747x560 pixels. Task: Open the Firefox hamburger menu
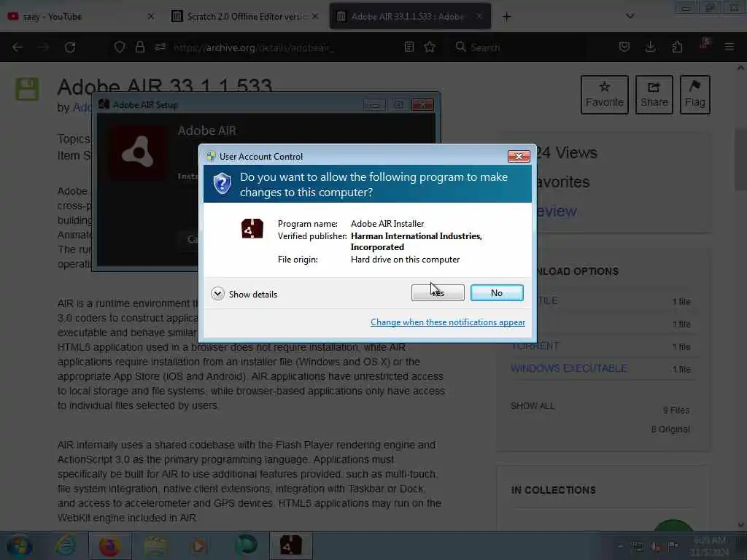pyautogui.click(x=729, y=47)
